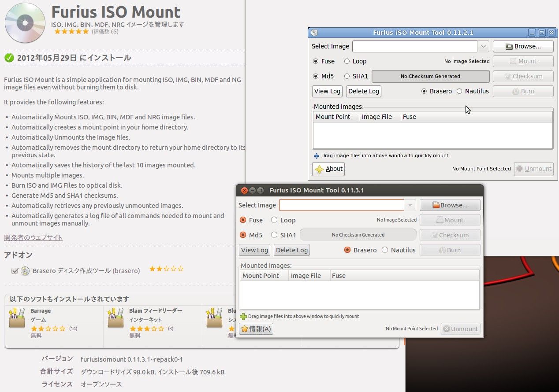559x392 pixels.
Task: Click the five-star rating of Furius ISO Mount
Action: click(71, 32)
